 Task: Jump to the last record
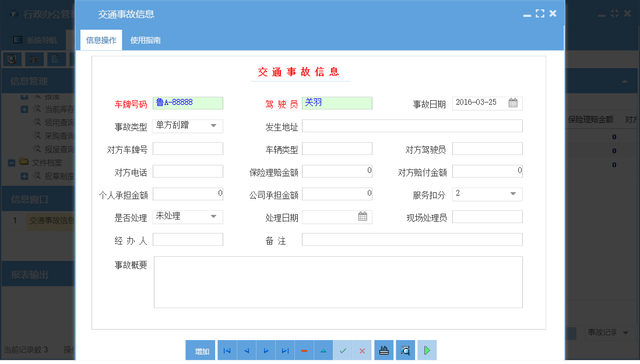tap(284, 351)
